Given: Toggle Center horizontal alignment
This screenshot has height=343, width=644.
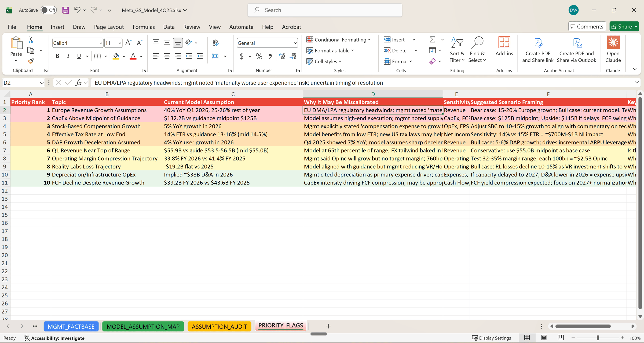Looking at the screenshot, I should click(167, 56).
